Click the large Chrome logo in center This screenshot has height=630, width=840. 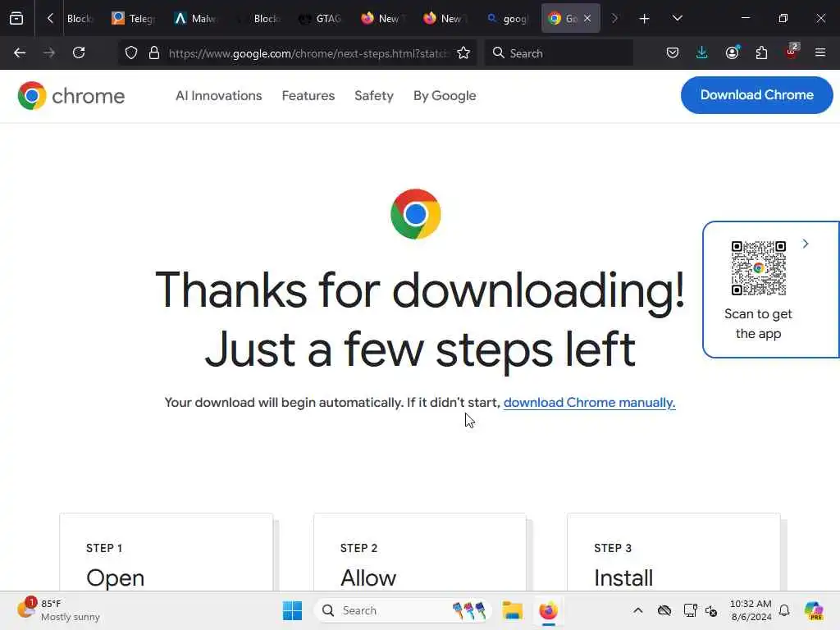416,214
